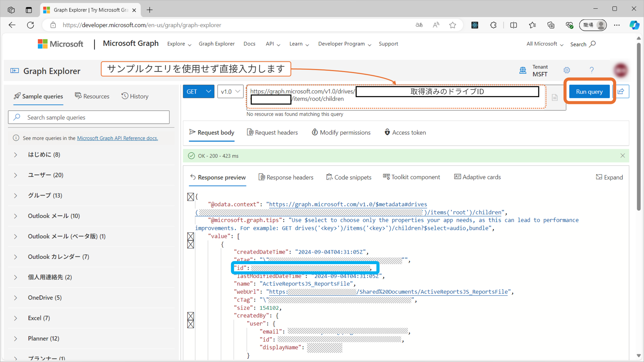Click the Microsoft logo
Viewport: 644px width, 362px height.
point(60,44)
